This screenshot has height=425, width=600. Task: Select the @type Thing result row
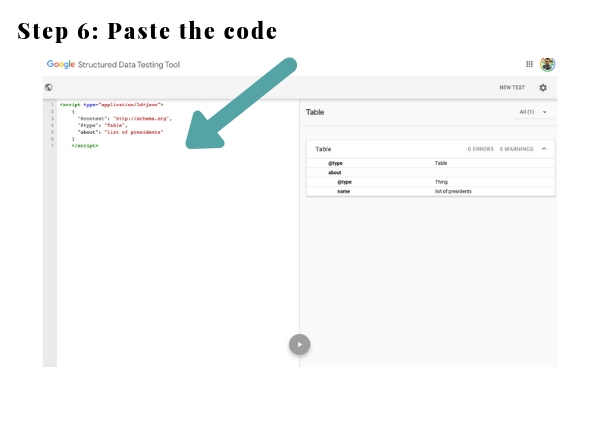(430, 182)
